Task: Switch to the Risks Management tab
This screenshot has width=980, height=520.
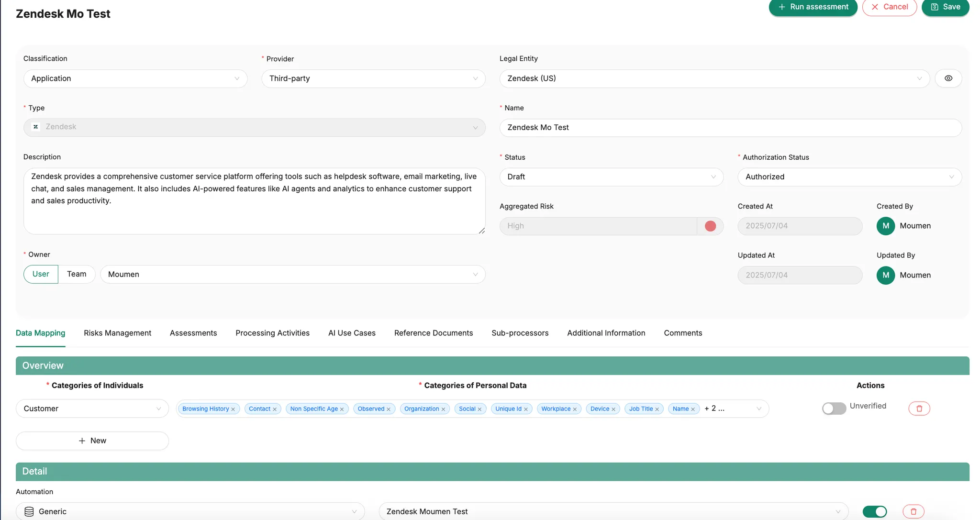Action: [117, 333]
